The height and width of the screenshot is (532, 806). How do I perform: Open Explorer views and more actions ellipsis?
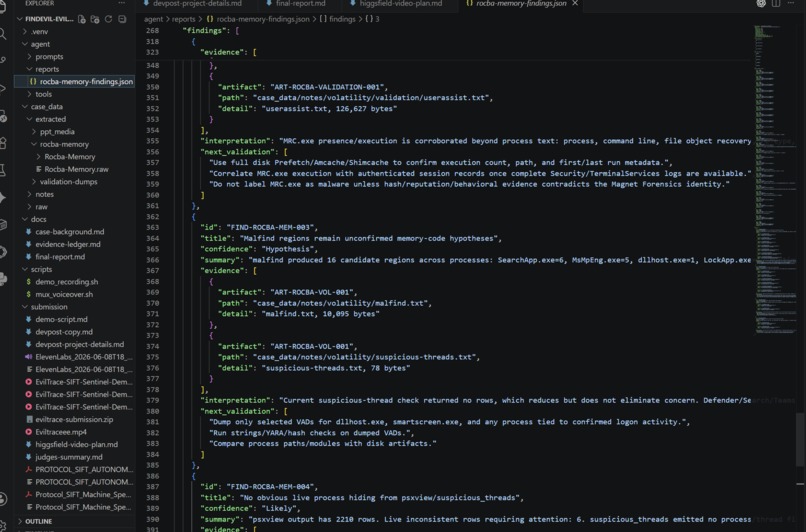pyautogui.click(x=121, y=3)
